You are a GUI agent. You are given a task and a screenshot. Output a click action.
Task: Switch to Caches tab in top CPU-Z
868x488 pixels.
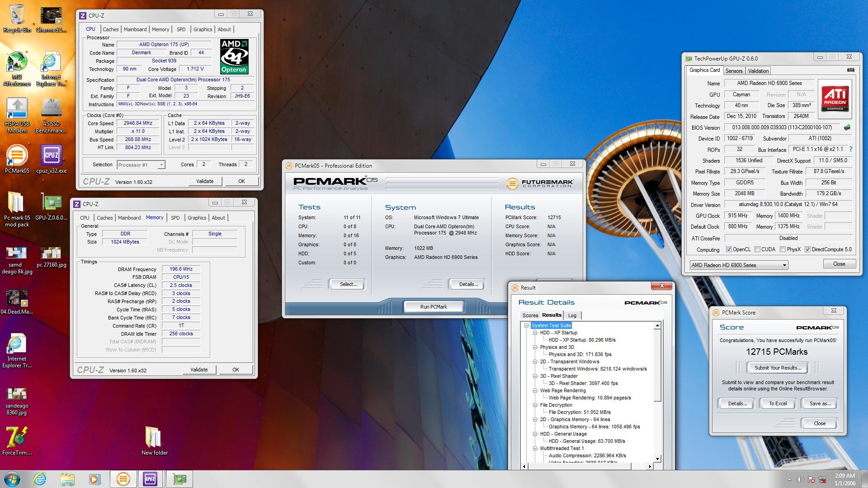click(x=110, y=29)
